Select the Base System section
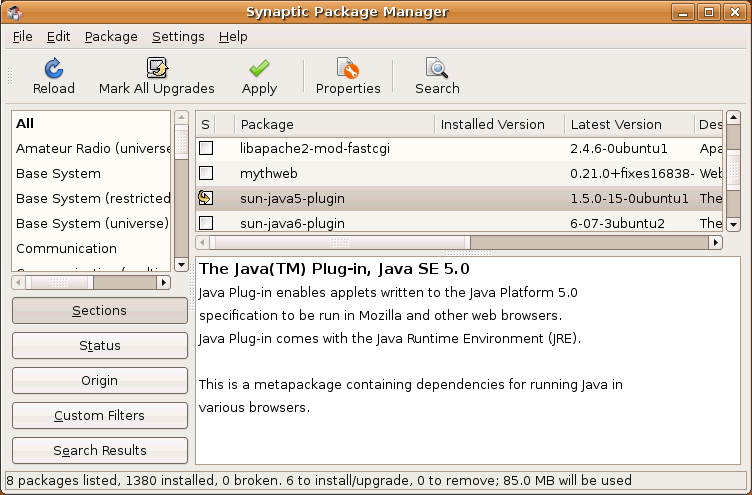The image size is (752, 495). pos(91,174)
